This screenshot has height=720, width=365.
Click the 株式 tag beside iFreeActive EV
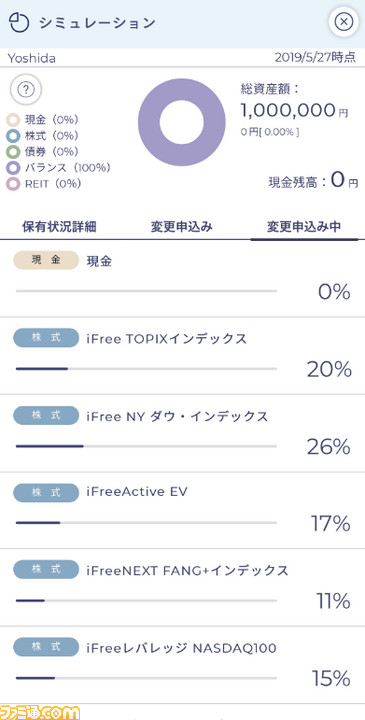[46, 492]
